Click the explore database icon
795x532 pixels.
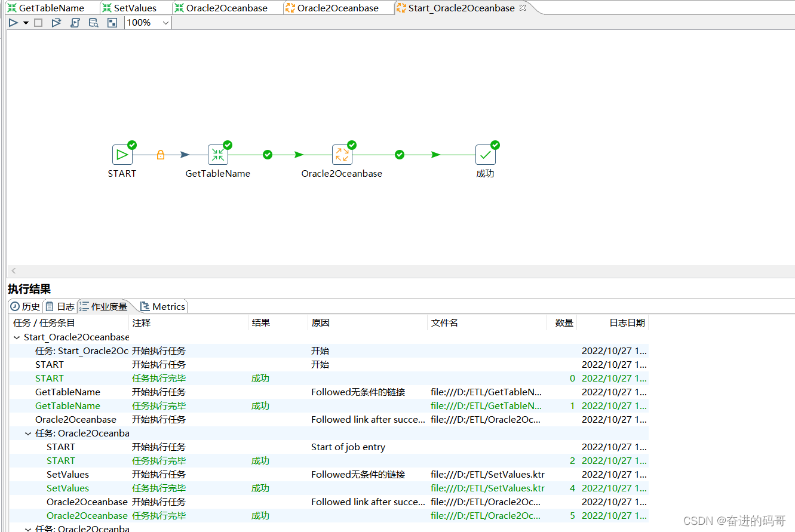pos(93,23)
